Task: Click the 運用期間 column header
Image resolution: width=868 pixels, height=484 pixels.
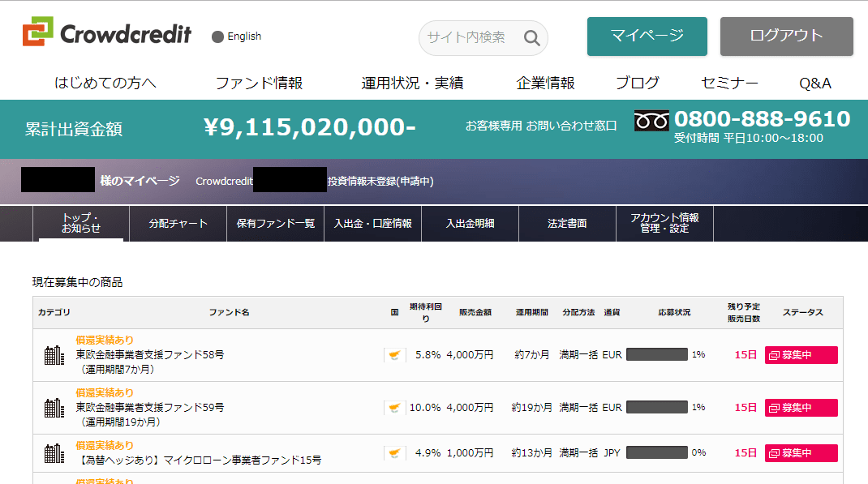Action: click(532, 312)
